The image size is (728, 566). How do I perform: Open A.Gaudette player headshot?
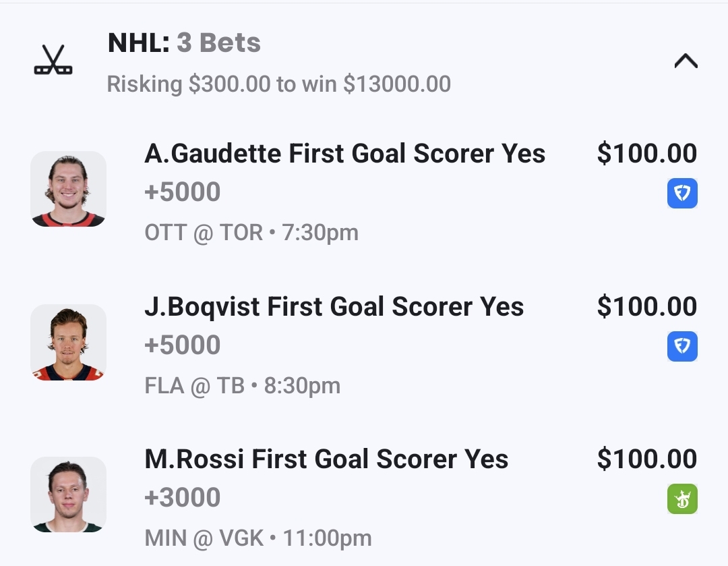point(68,189)
